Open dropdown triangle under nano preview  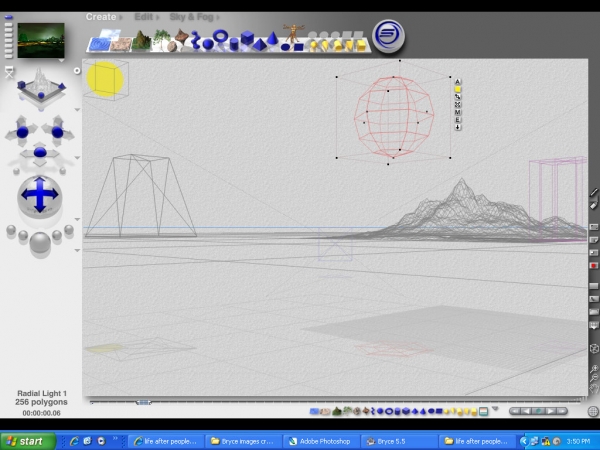tap(61, 60)
